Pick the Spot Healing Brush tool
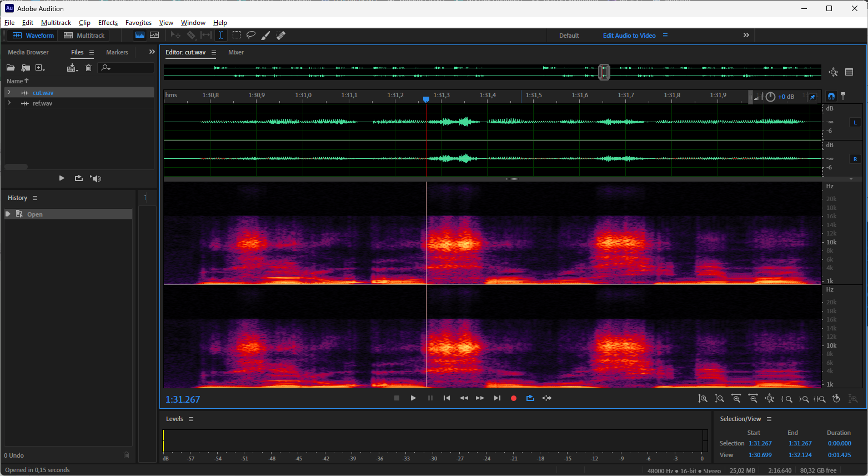Viewport: 868px width, 476px height. pyautogui.click(x=281, y=36)
